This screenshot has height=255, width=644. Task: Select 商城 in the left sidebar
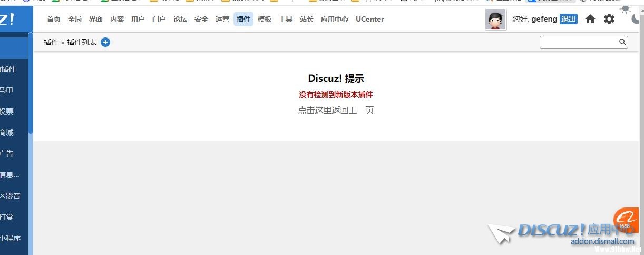tap(7, 133)
